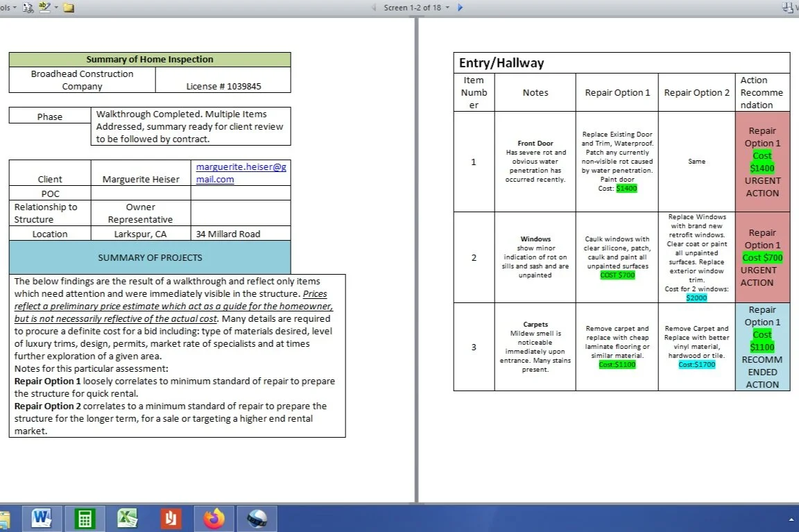Open Word from the taskbar
This screenshot has height=532, width=799.
pyautogui.click(x=42, y=519)
